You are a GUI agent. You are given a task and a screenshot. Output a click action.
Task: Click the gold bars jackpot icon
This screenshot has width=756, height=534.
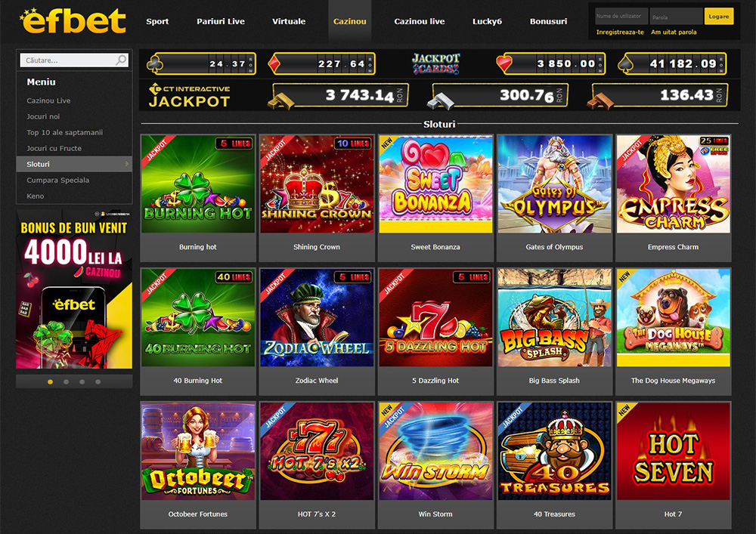(280, 101)
